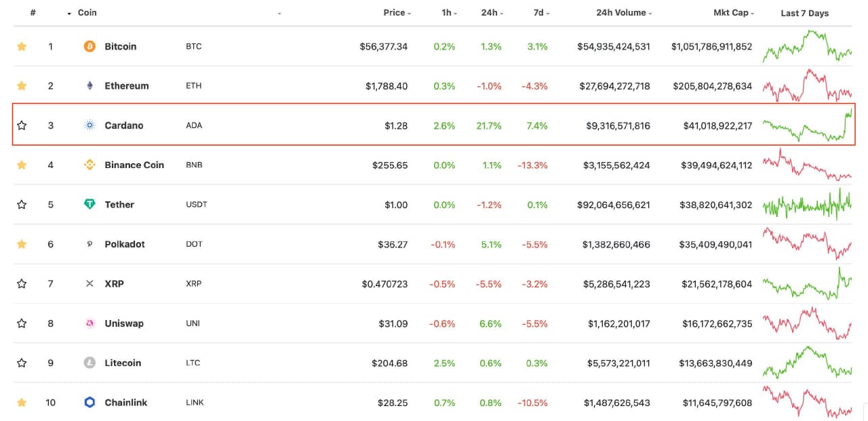View Ethereum 7-day sparkline chart
This screenshot has width=868, height=421.
click(807, 85)
